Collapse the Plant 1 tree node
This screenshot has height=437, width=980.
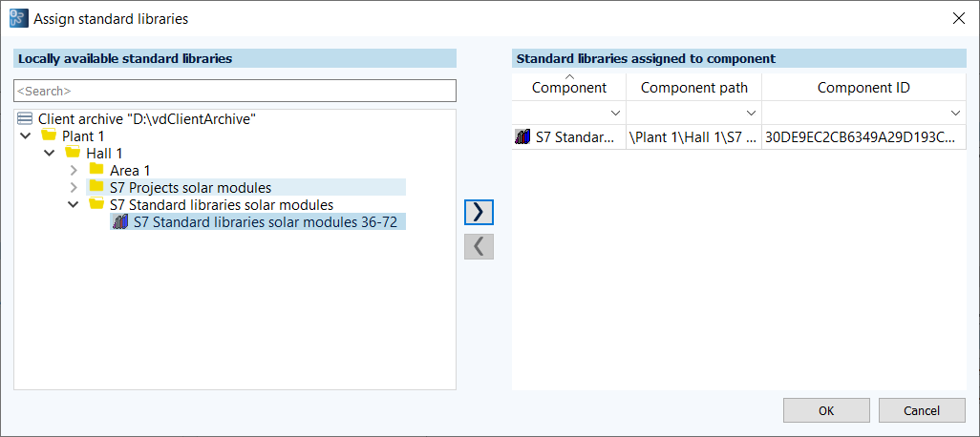coord(25,136)
